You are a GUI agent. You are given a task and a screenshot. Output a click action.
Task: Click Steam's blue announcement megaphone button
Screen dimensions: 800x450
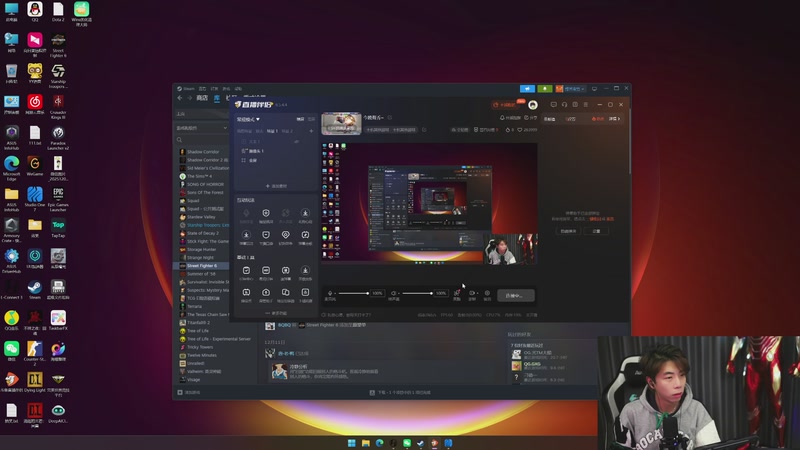click(528, 89)
